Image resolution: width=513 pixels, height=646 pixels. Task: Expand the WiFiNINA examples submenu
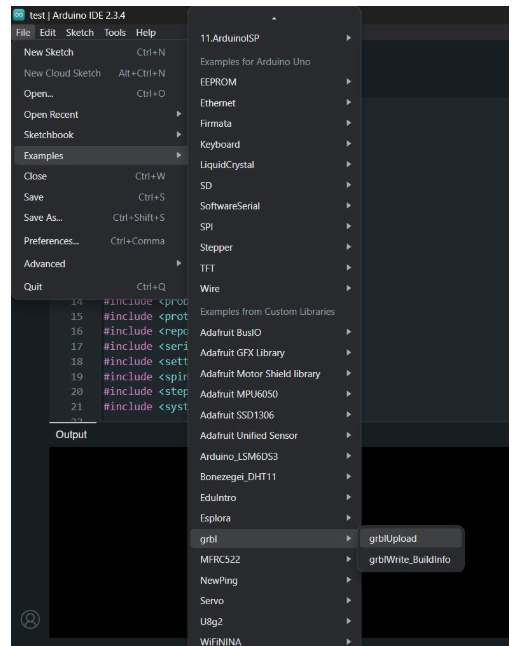[x=274, y=641]
